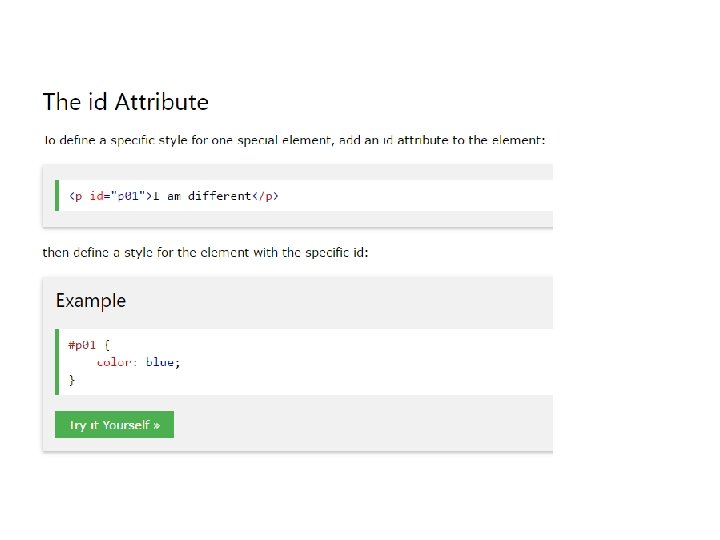This screenshot has height=540, width=720.
Task: Click the green bar beside the CSS code
Action: pyautogui.click(x=57, y=362)
